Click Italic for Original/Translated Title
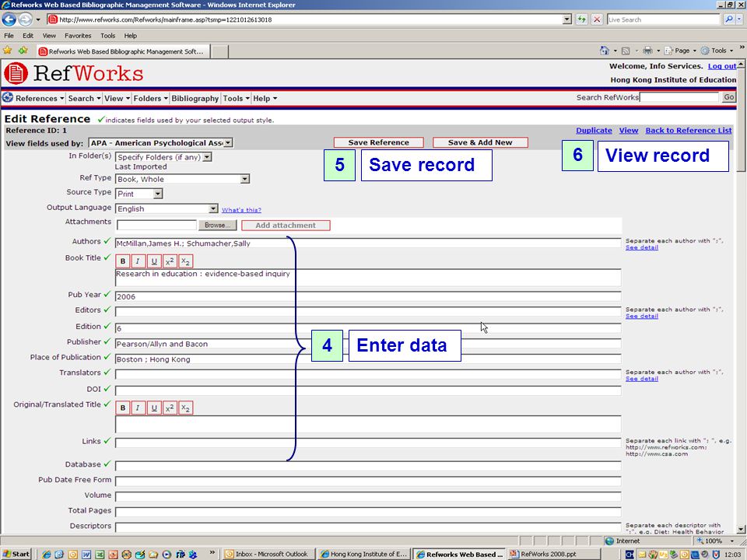The width and height of the screenshot is (747, 560). click(139, 408)
